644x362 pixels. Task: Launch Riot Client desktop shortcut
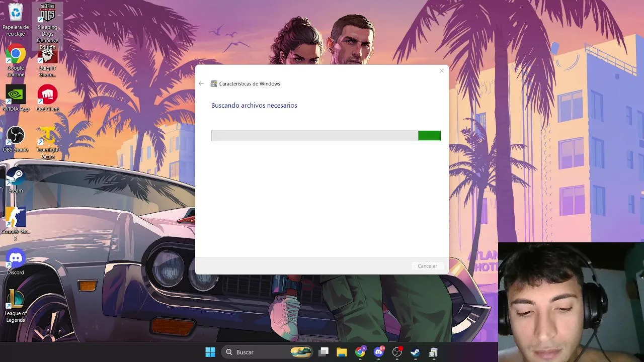47,98
